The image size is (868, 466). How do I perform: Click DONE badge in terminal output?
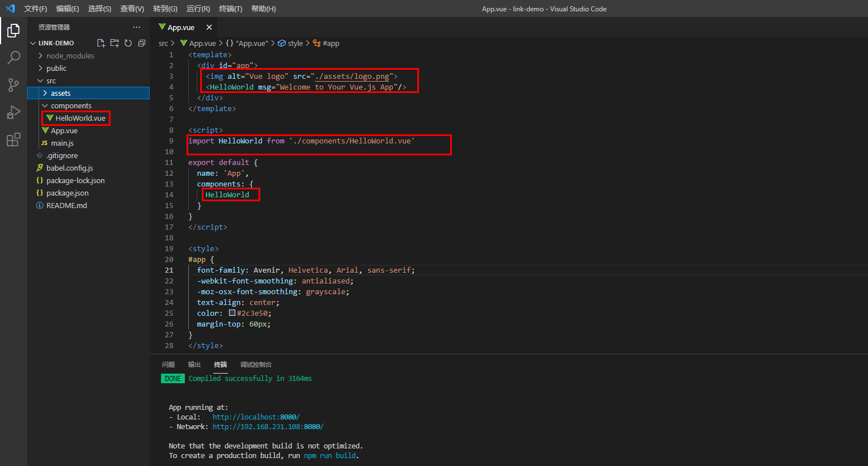pos(173,378)
